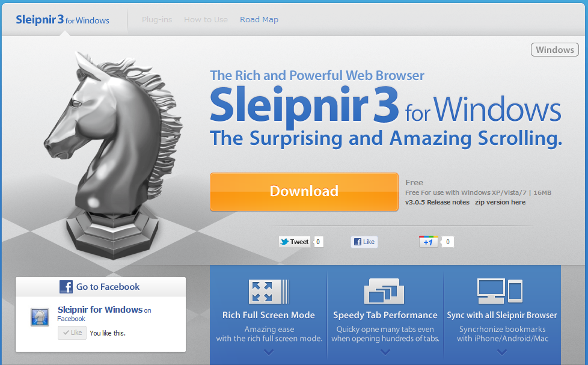Click the Speedy Tab Performance icon

point(384,291)
